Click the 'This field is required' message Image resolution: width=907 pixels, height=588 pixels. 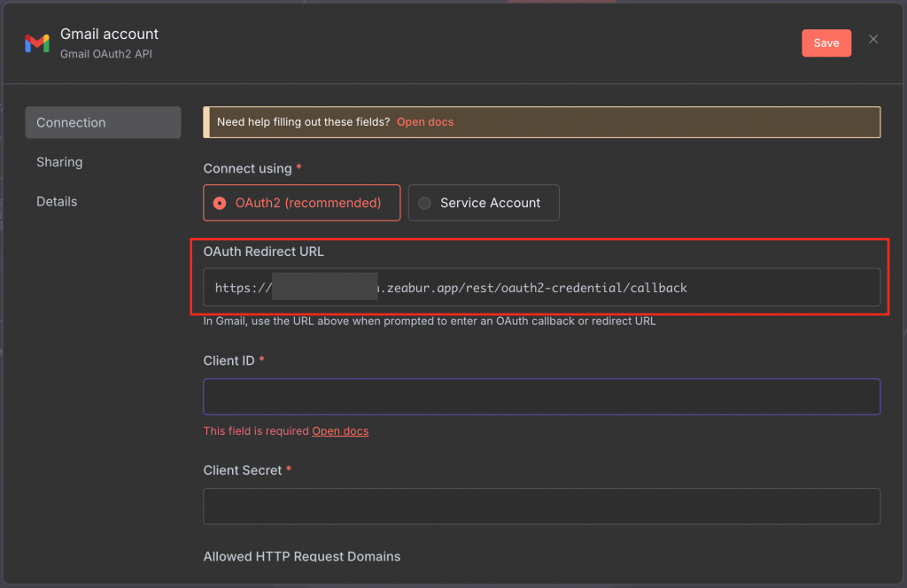point(256,430)
